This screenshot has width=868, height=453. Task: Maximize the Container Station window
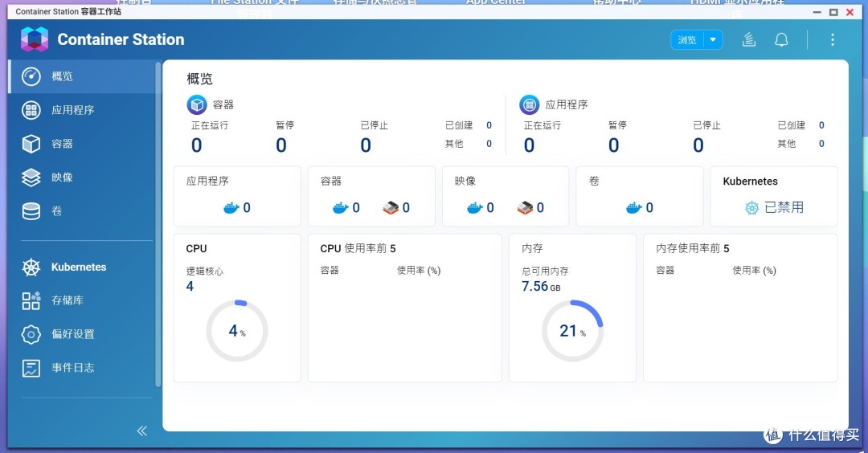833,11
